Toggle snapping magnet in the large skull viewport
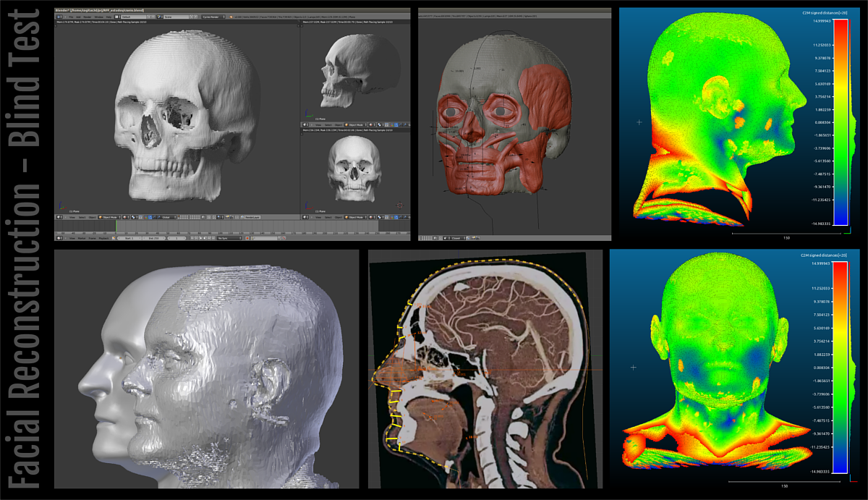Screen dimensions: 868x500 pyautogui.click(x=214, y=217)
